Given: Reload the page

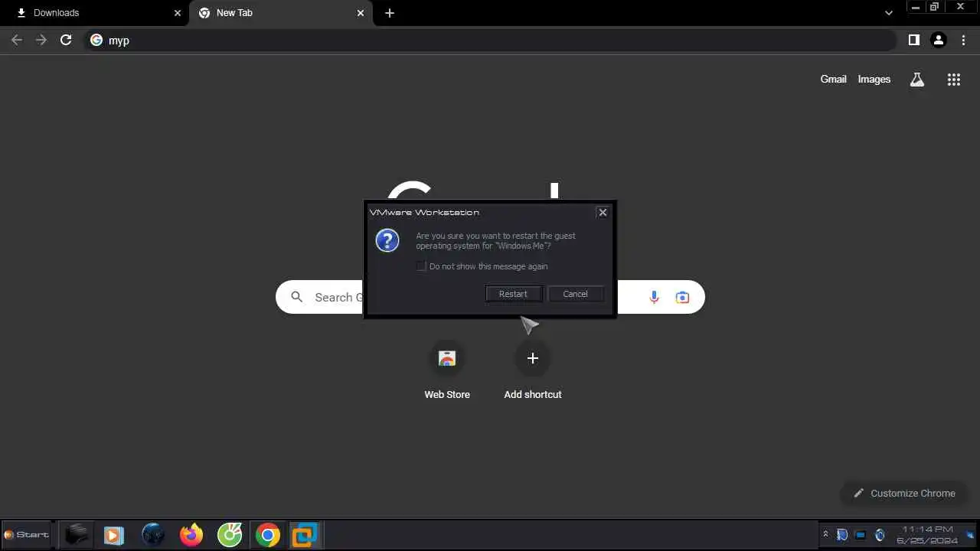Looking at the screenshot, I should (66, 40).
